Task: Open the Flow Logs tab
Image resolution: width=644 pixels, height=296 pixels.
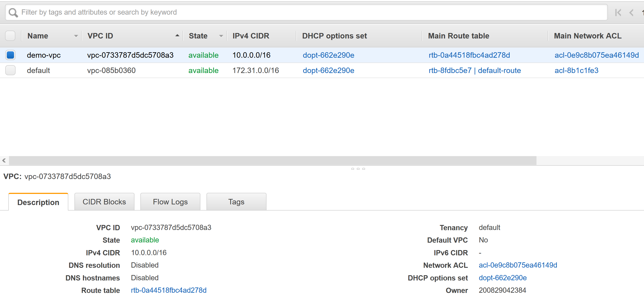Action: 170,202
